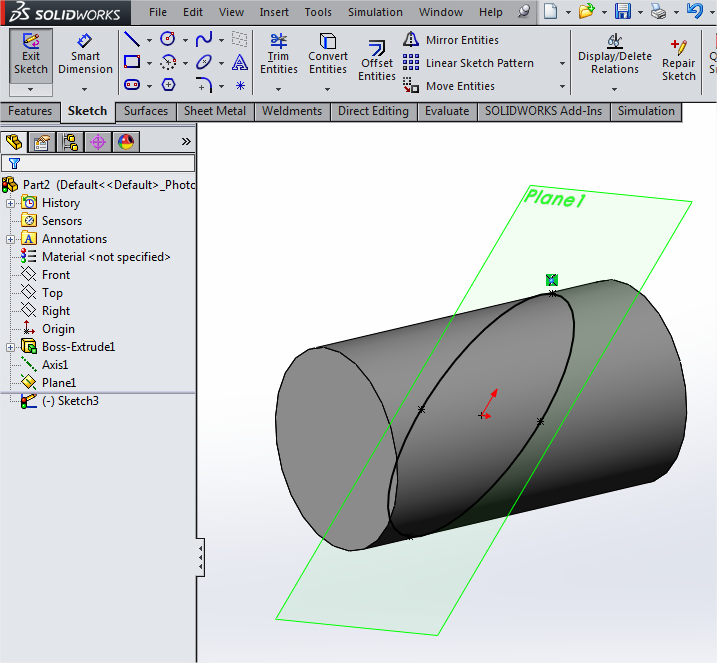Select the Smart Dimension tool
Image resolution: width=717 pixels, height=663 pixels.
point(85,55)
